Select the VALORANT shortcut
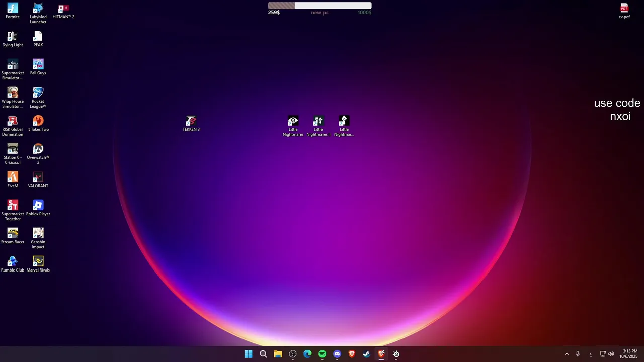This screenshot has width=644, height=362. (x=38, y=180)
